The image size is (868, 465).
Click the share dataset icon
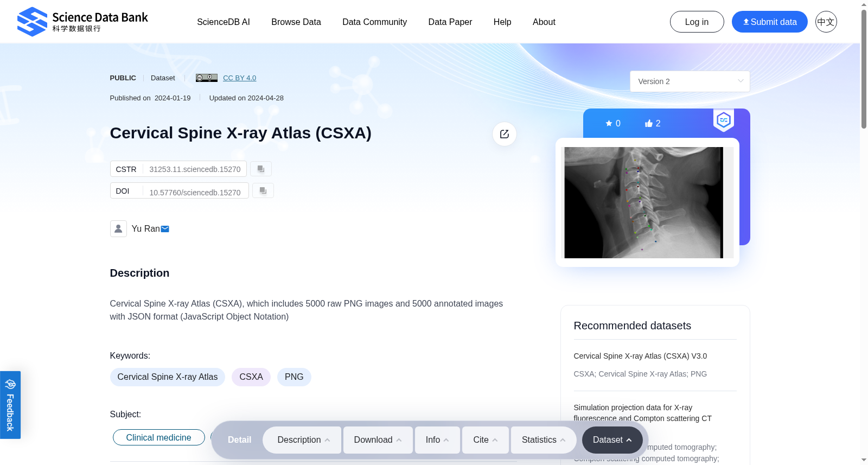[505, 134]
